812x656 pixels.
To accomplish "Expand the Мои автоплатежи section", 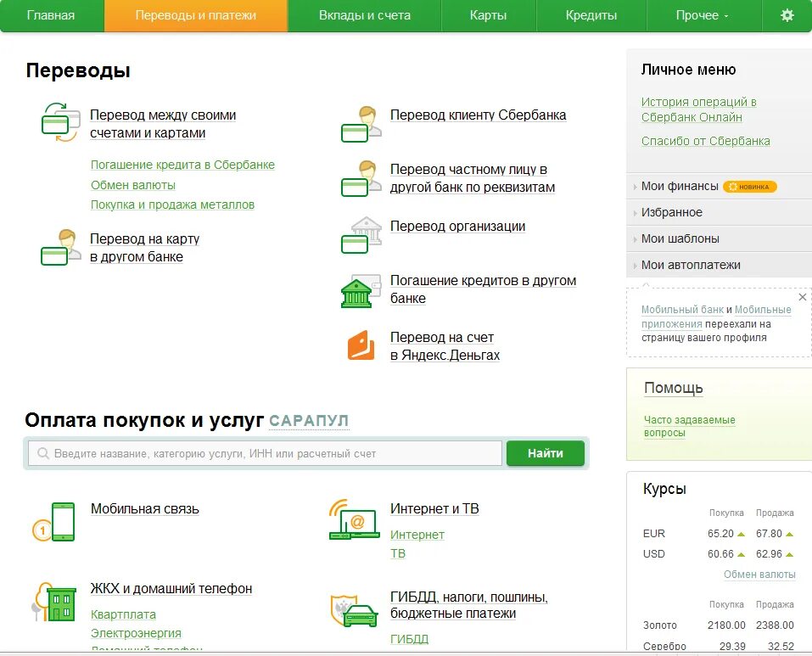I will (x=691, y=265).
